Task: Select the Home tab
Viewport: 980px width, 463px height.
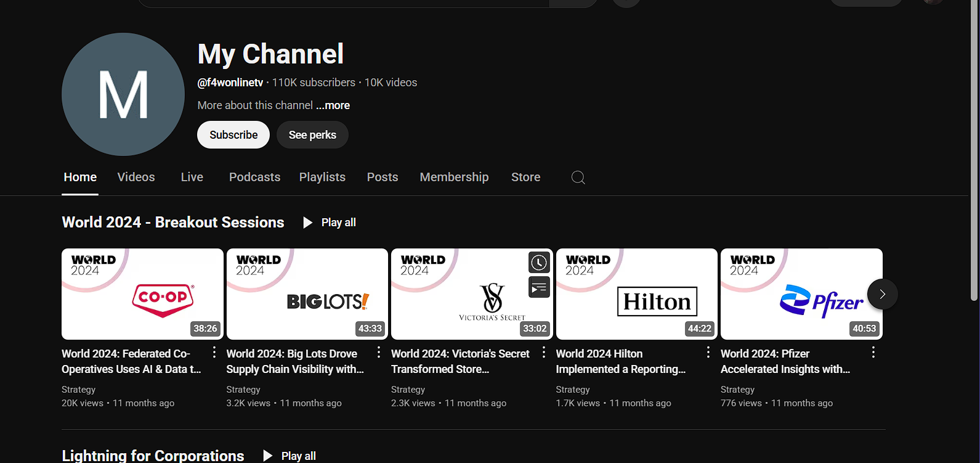Action: tap(80, 178)
